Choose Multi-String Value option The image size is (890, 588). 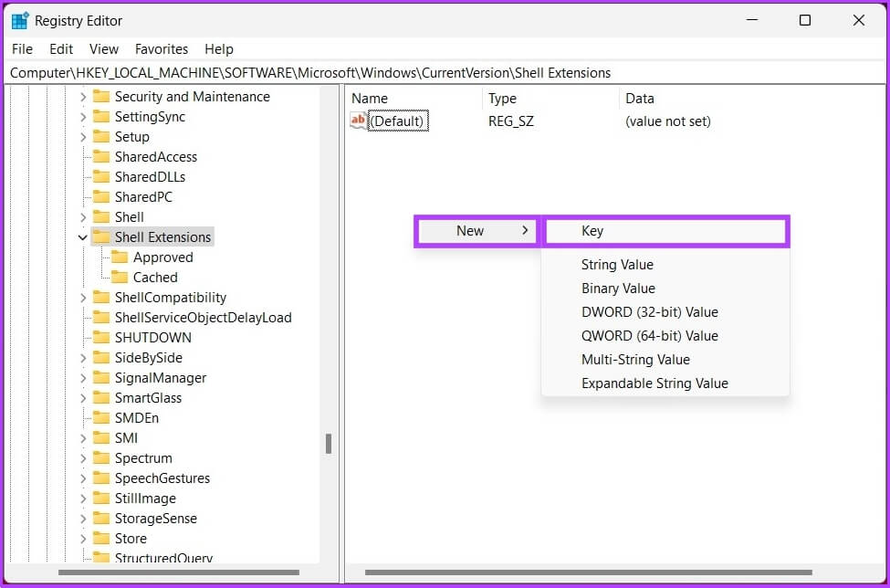pyautogui.click(x=665, y=360)
